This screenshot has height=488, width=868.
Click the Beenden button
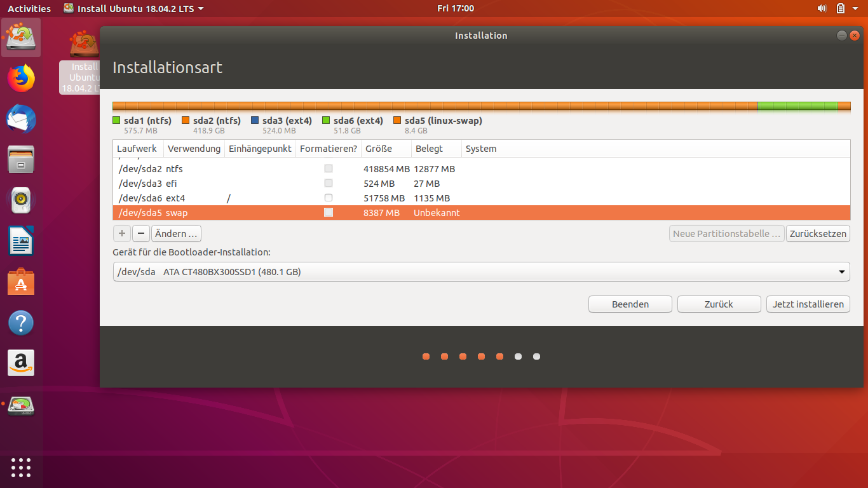point(630,304)
